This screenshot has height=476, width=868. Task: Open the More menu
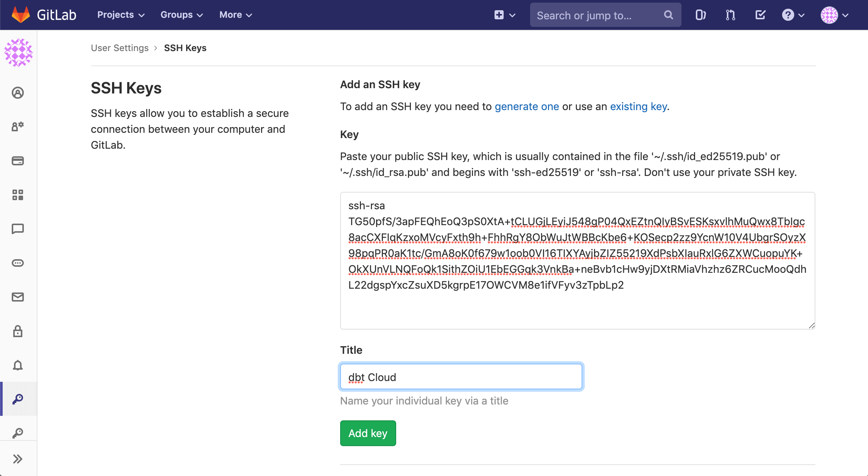pyautogui.click(x=235, y=15)
